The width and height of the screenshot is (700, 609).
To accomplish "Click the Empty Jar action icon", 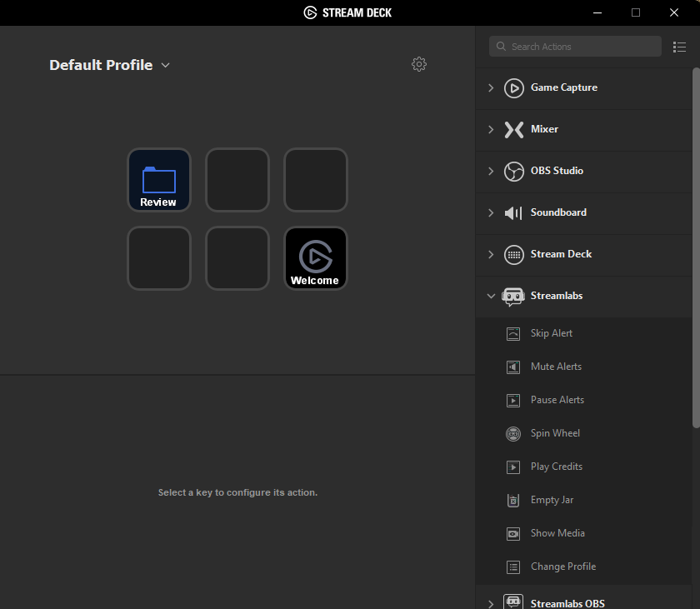I will (x=513, y=501).
